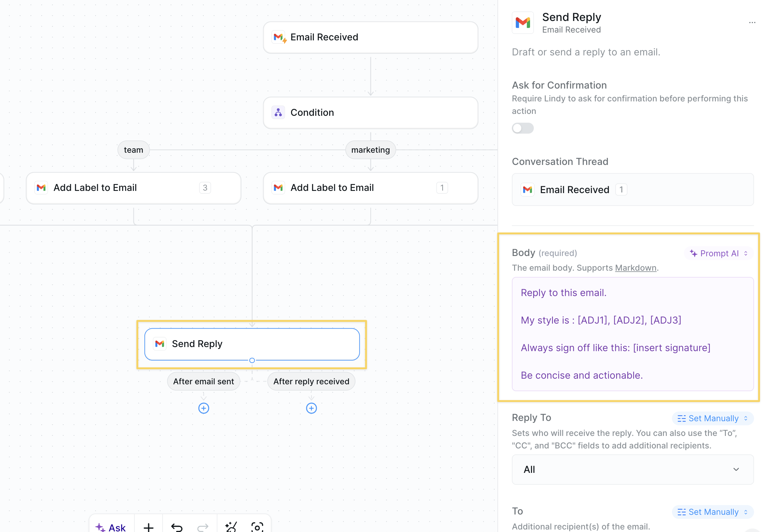This screenshot has width=765, height=532.
Task: Click the plus icon in bottom toolbar
Action: 148,527
